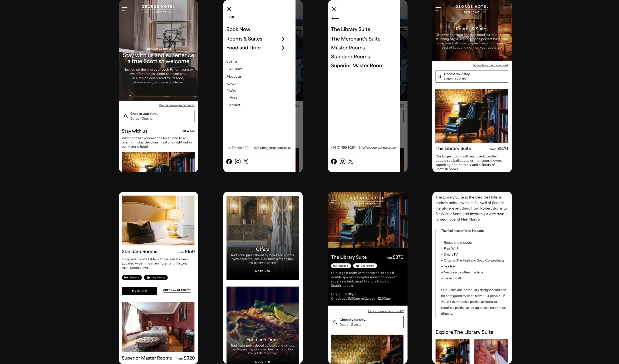Click George Hotel logo on Rooms & Suites screen
The height and width of the screenshot is (364, 619).
[472, 9]
